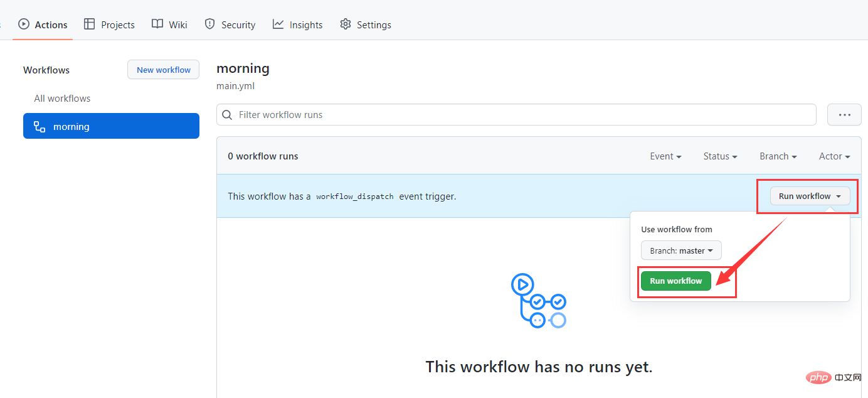868x398 pixels.
Task: Focus the Filter workflow runs search box
Action: (x=516, y=115)
